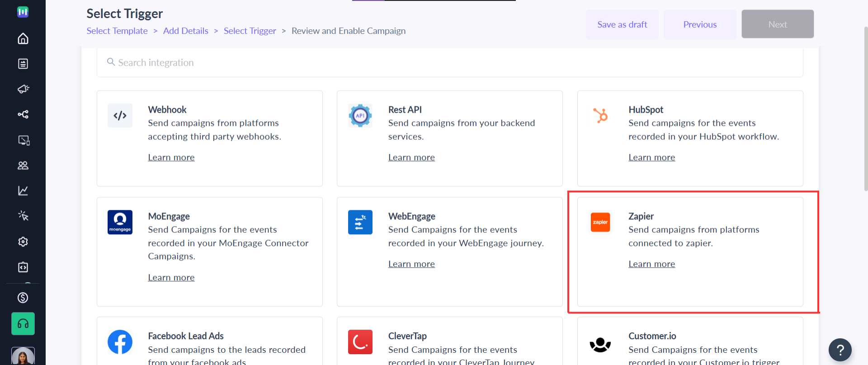Screen dimensions: 868x365
Task: Select the Rest API title text
Action: pyautogui.click(x=405, y=109)
